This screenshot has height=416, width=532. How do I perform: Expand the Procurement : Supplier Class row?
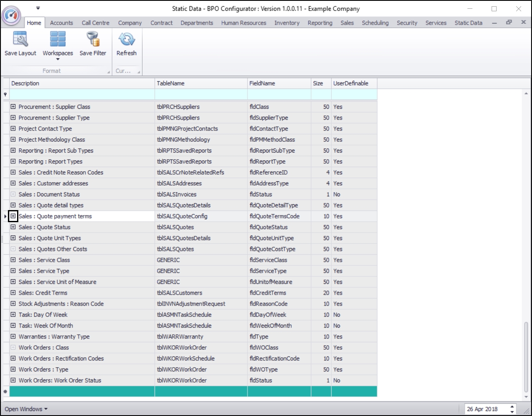13,107
